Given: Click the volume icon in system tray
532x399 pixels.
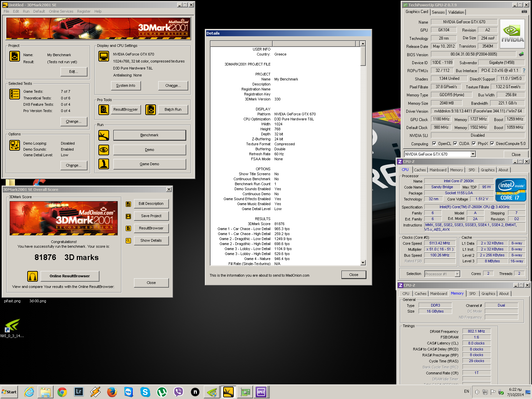Looking at the screenshot, I should [477, 392].
